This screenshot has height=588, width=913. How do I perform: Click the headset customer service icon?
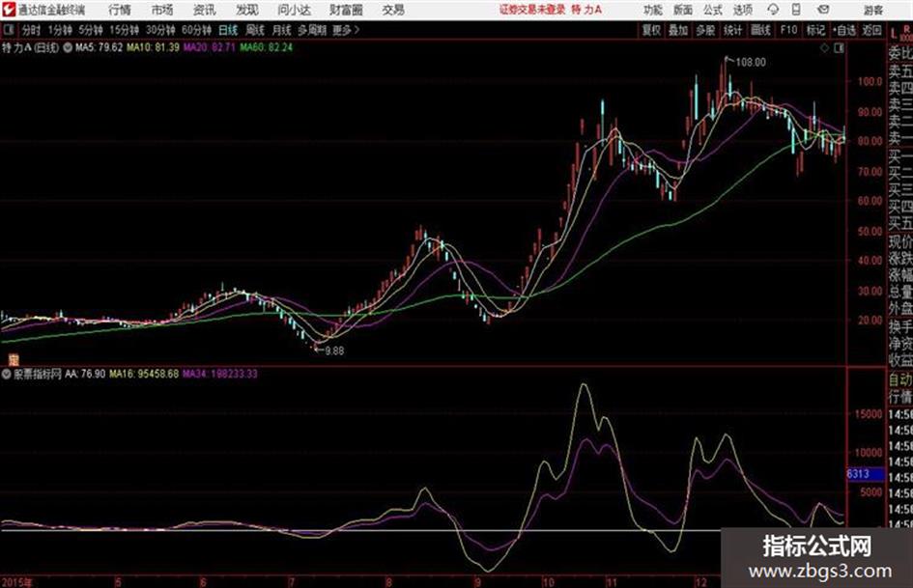[773, 10]
